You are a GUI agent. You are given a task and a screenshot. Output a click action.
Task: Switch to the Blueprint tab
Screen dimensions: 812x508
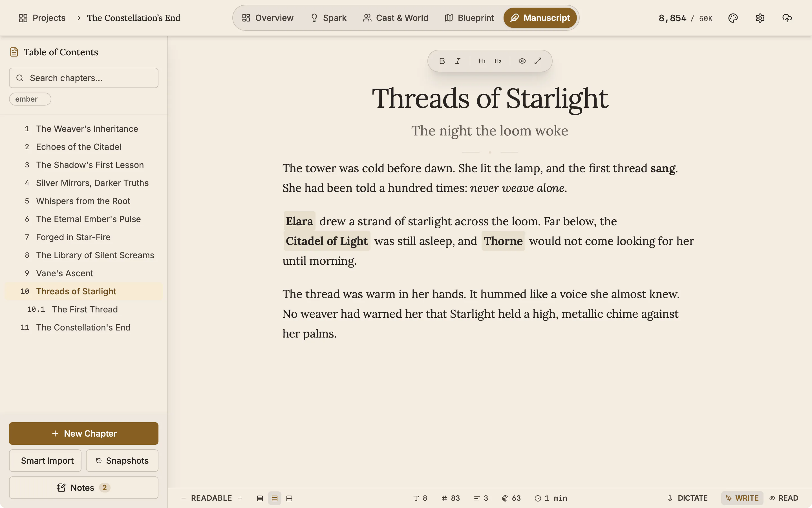coord(469,18)
